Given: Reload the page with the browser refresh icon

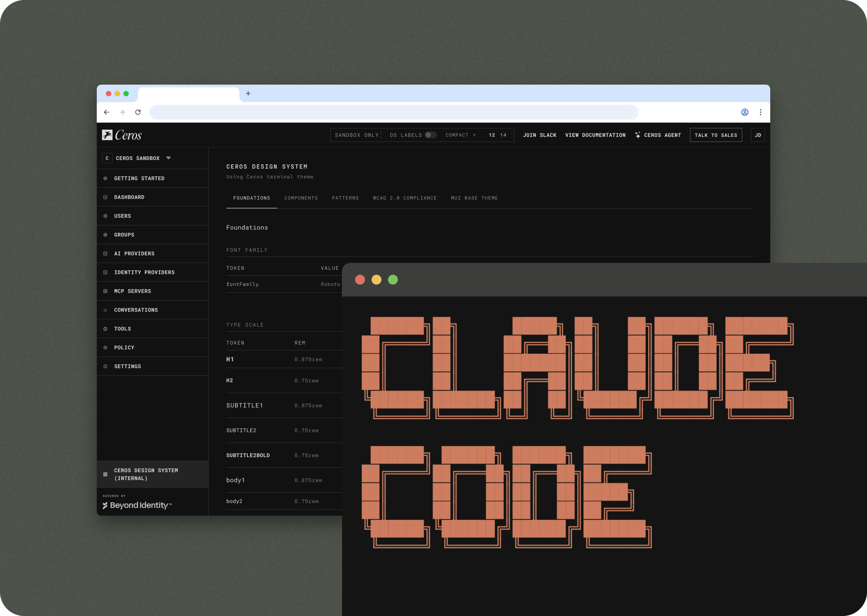Looking at the screenshot, I should pyautogui.click(x=138, y=112).
